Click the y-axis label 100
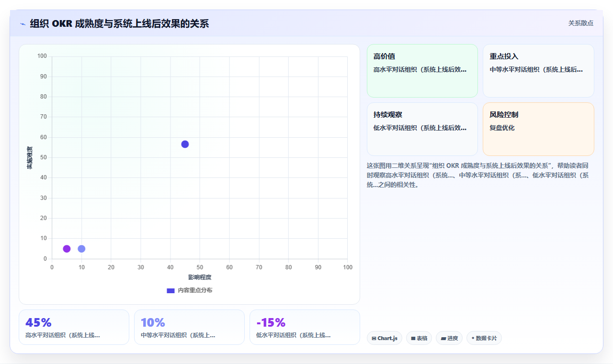This screenshot has width=613, height=364. click(x=42, y=56)
